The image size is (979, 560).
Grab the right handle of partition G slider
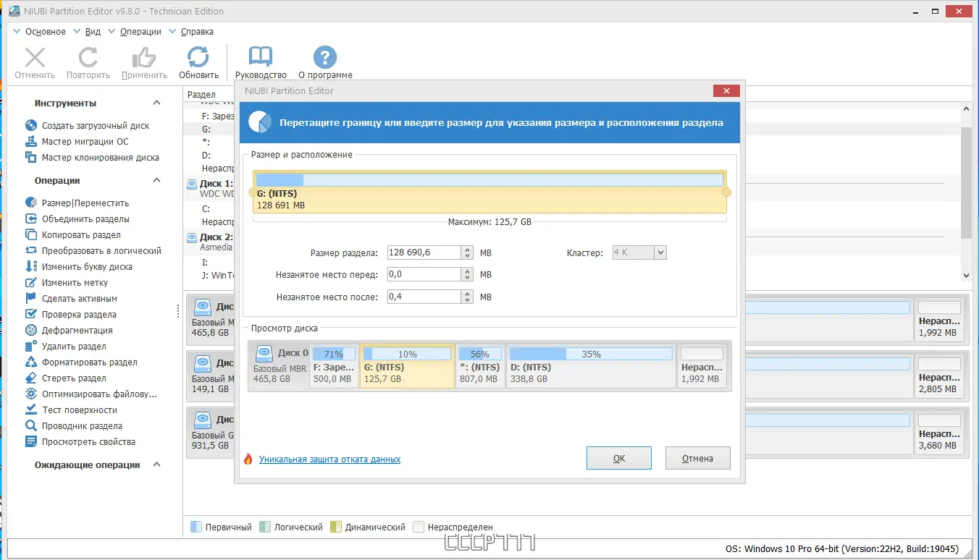click(727, 192)
